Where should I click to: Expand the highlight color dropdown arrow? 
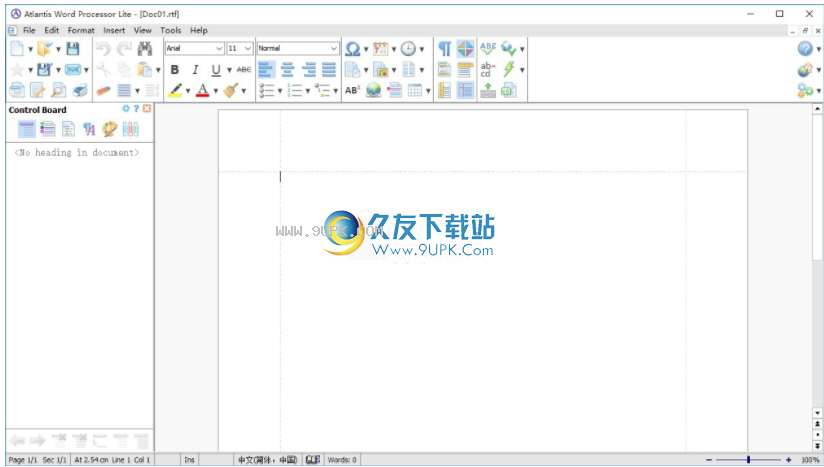188,91
